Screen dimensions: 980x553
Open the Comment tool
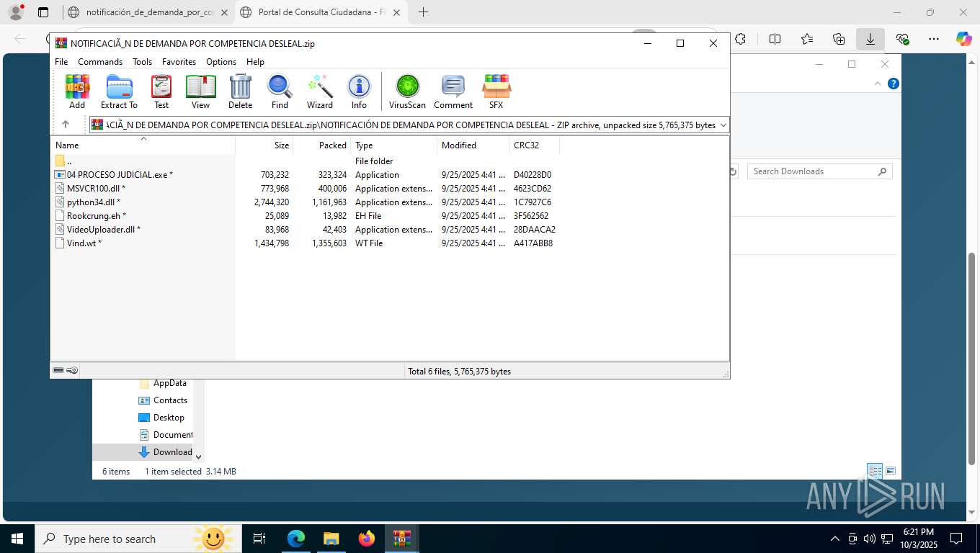click(x=453, y=92)
